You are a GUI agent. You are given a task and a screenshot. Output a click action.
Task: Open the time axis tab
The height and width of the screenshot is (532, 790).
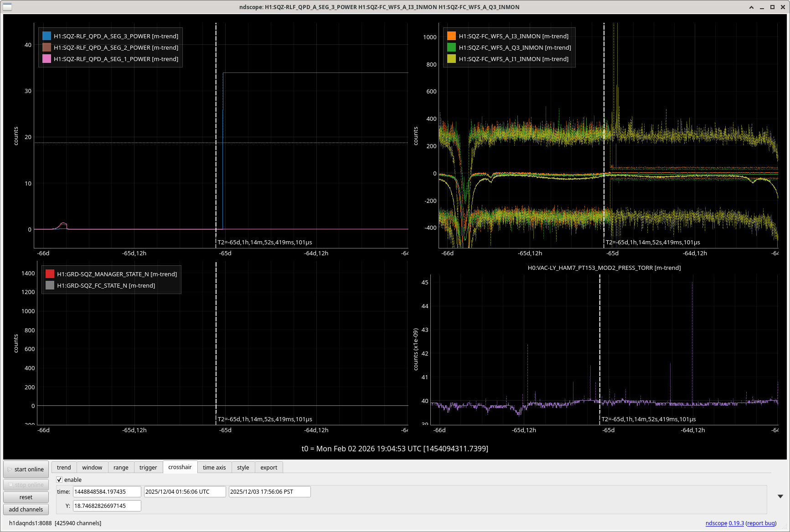click(214, 467)
